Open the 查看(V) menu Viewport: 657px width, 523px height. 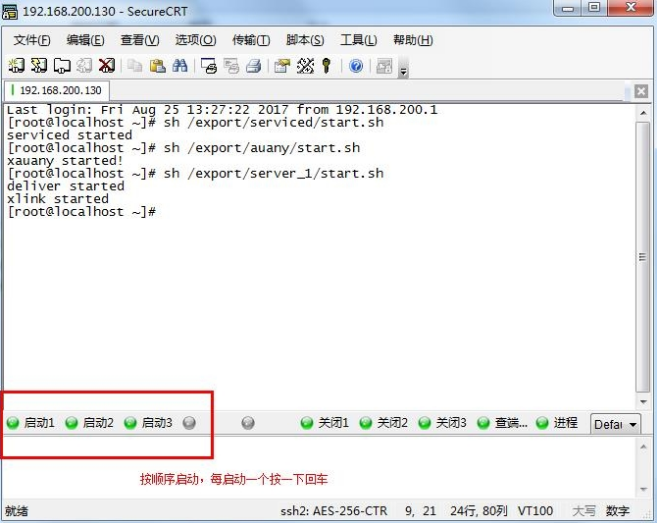coord(140,40)
